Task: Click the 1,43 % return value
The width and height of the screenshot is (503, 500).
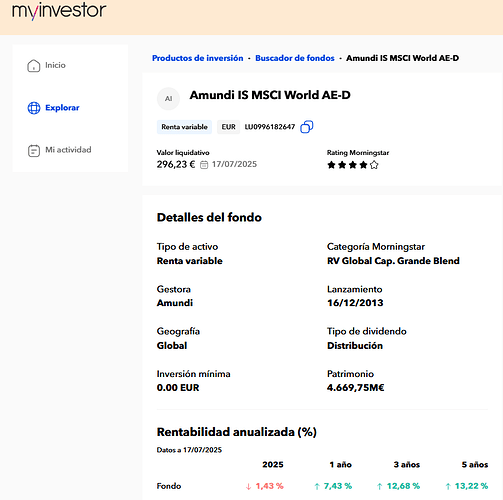Action: tap(270, 486)
